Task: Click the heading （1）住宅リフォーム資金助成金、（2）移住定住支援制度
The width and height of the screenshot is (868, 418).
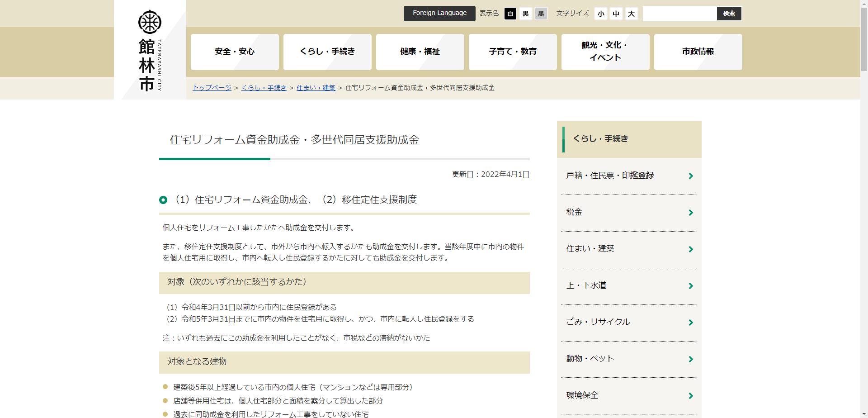Action: [x=294, y=199]
